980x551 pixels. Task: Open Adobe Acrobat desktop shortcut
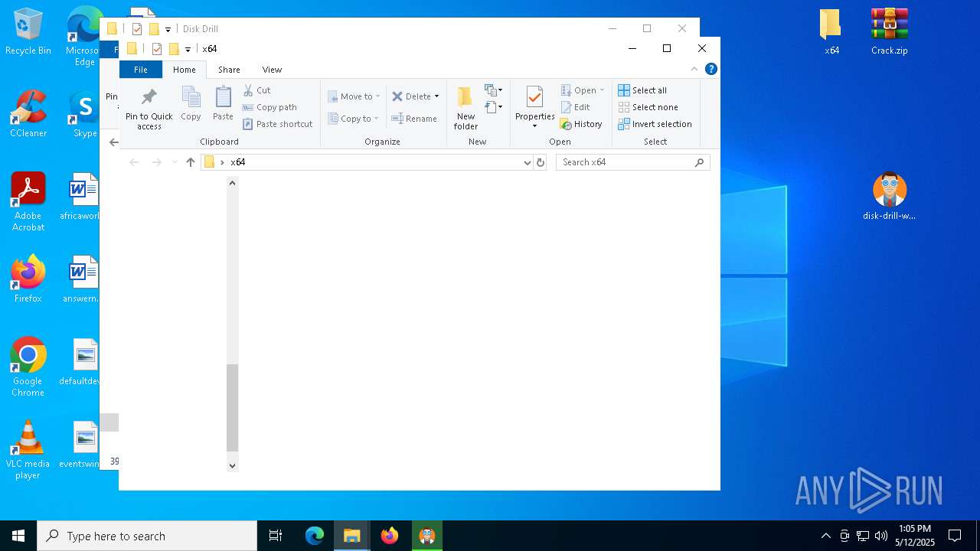click(x=28, y=202)
